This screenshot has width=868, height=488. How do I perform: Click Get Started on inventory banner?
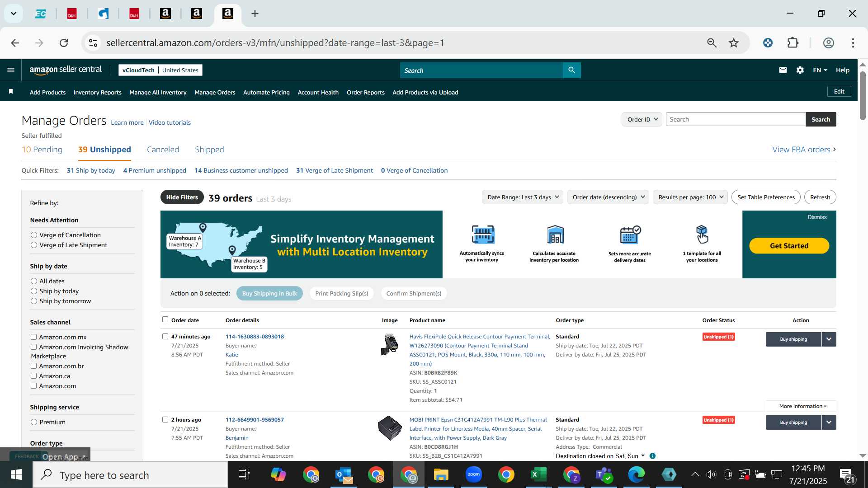789,246
